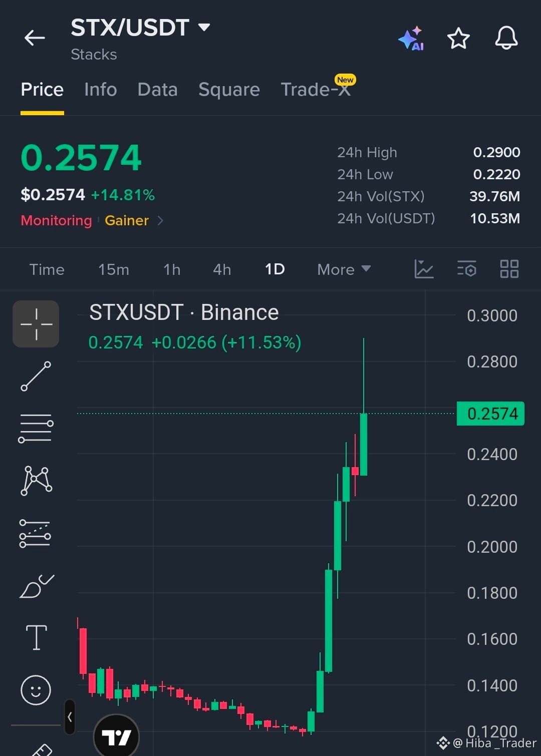Set a price alert with bell icon
The image size is (541, 756).
(506, 38)
